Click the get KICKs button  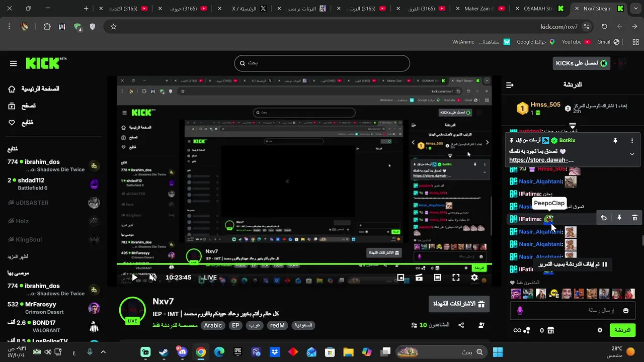(x=581, y=63)
